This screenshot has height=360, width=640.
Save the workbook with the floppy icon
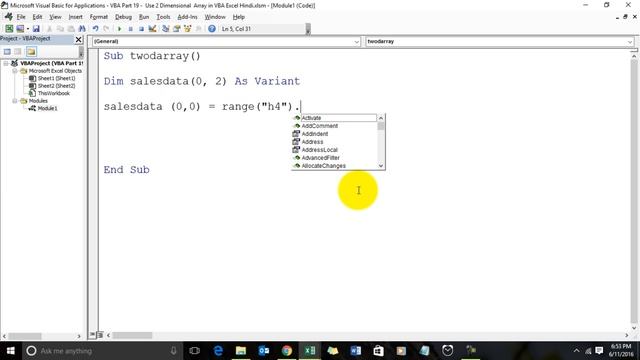[x=36, y=29]
